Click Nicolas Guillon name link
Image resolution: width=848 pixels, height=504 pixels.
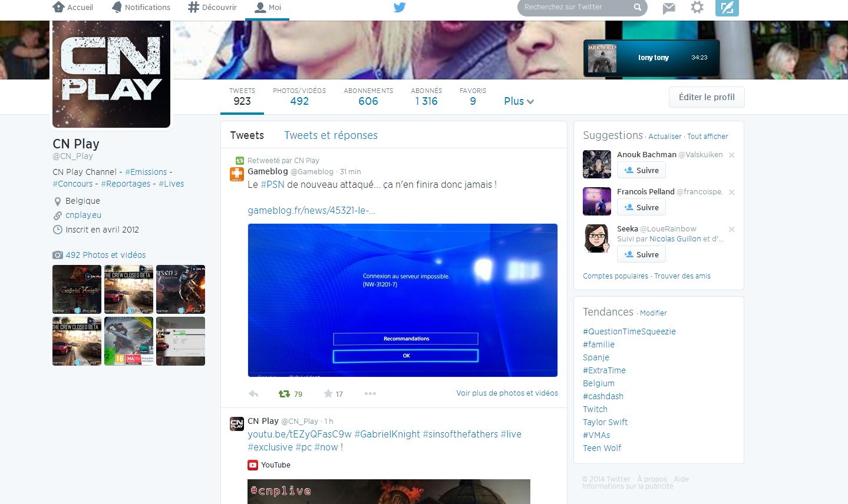click(675, 239)
